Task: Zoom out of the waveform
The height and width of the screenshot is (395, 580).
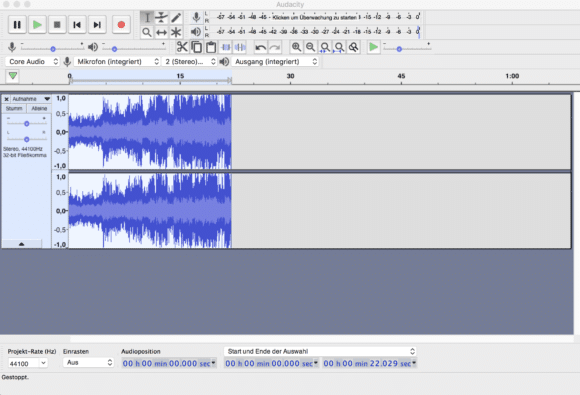Action: (x=310, y=47)
